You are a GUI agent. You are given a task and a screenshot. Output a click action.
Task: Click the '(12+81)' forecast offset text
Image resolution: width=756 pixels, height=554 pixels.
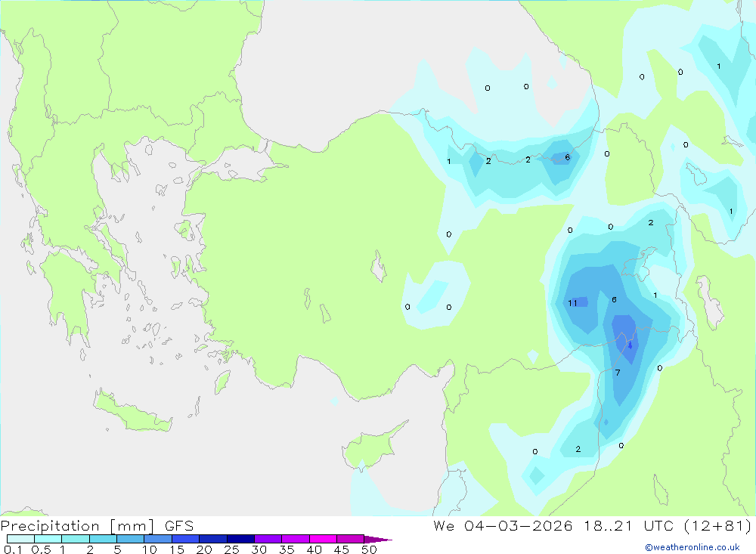point(718,526)
